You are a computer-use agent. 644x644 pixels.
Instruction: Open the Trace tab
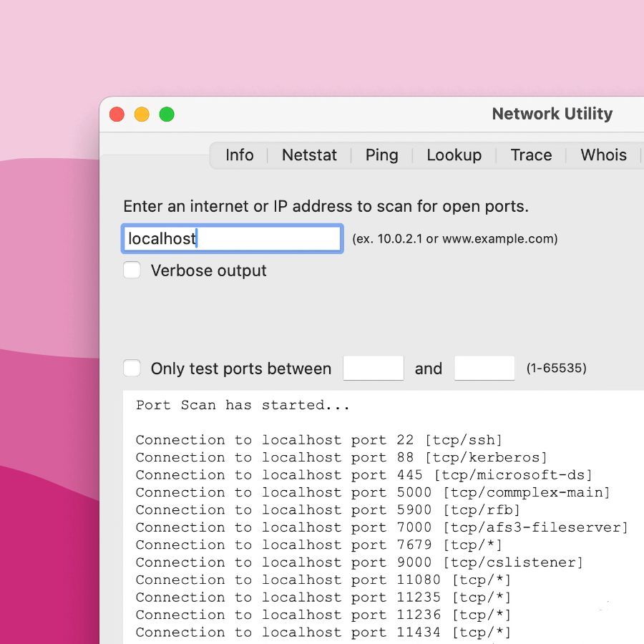pyautogui.click(x=531, y=155)
